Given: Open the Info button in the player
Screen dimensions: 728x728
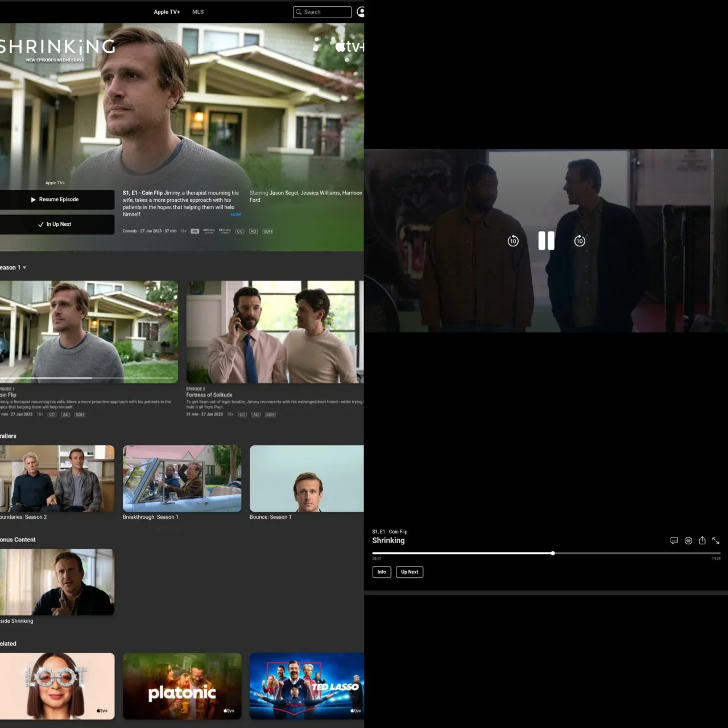Looking at the screenshot, I should 382,572.
